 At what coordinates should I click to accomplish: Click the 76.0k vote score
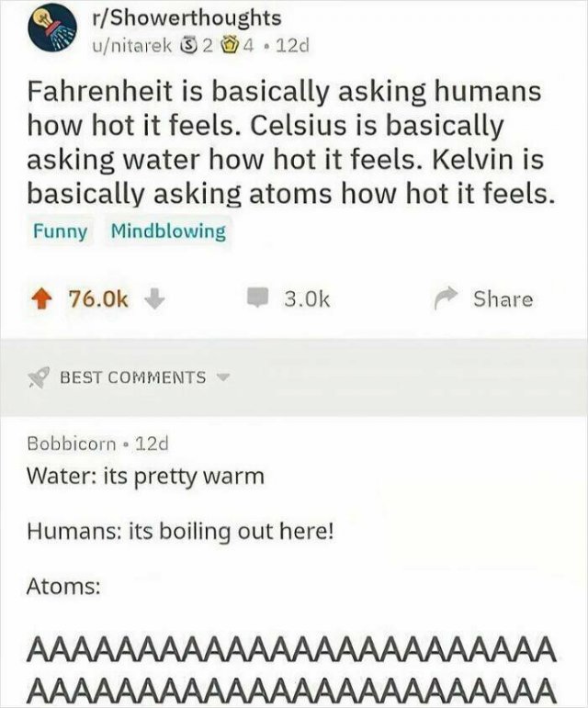[x=98, y=299]
